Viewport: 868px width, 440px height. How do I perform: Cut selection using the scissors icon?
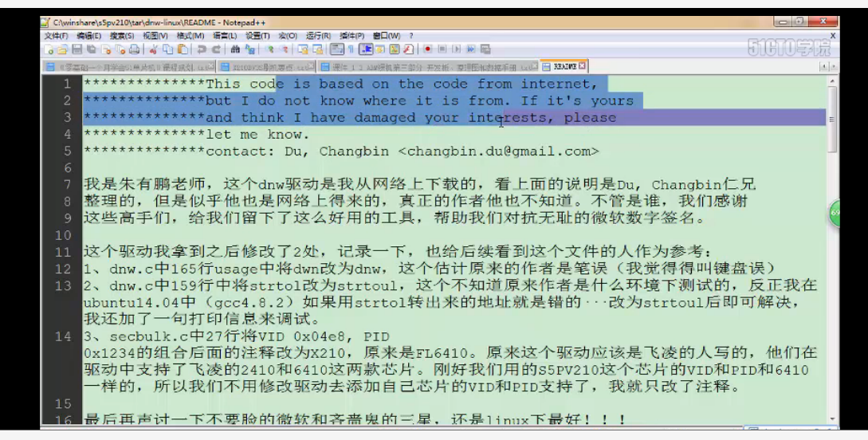[153, 49]
